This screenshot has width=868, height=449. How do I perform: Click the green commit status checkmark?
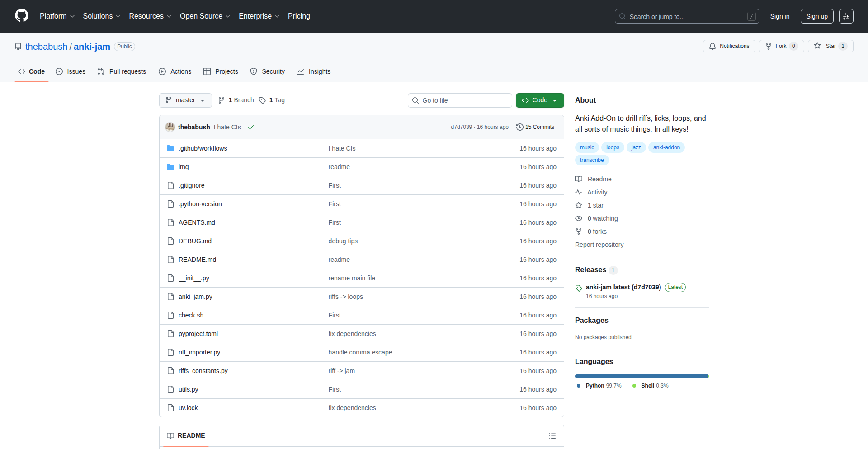tap(251, 128)
